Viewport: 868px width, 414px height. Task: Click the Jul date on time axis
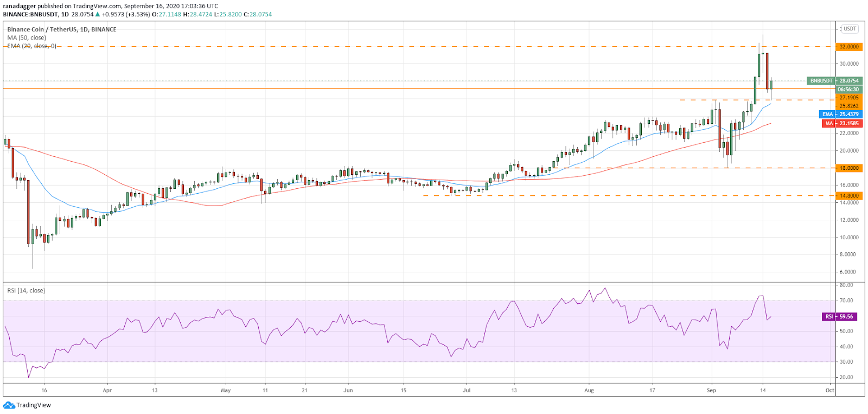466,390
